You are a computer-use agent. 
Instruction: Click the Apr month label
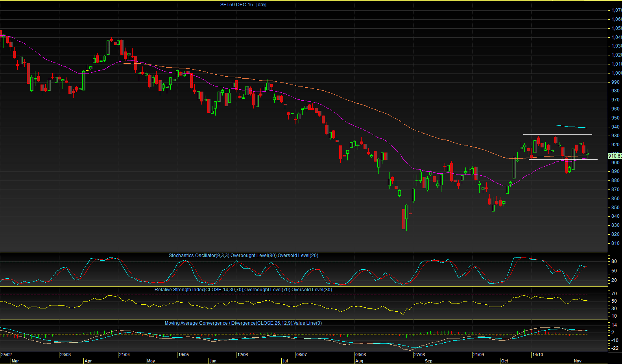88,361
